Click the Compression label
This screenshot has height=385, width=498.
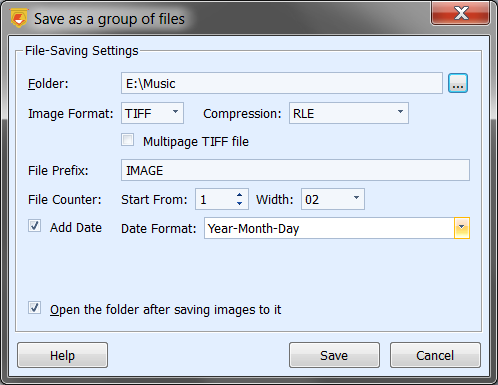(242, 114)
